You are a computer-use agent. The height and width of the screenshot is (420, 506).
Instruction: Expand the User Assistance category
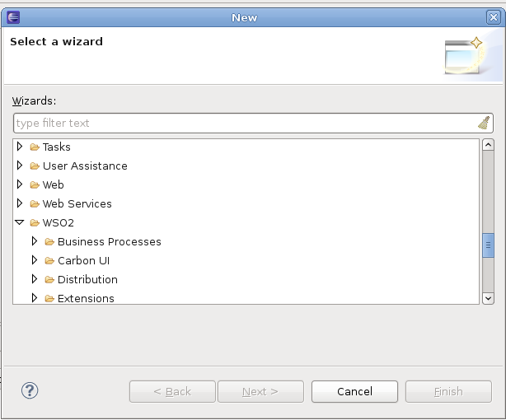click(20, 166)
